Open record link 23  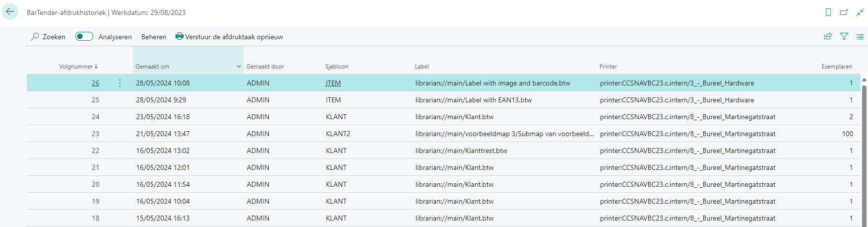coord(95,134)
